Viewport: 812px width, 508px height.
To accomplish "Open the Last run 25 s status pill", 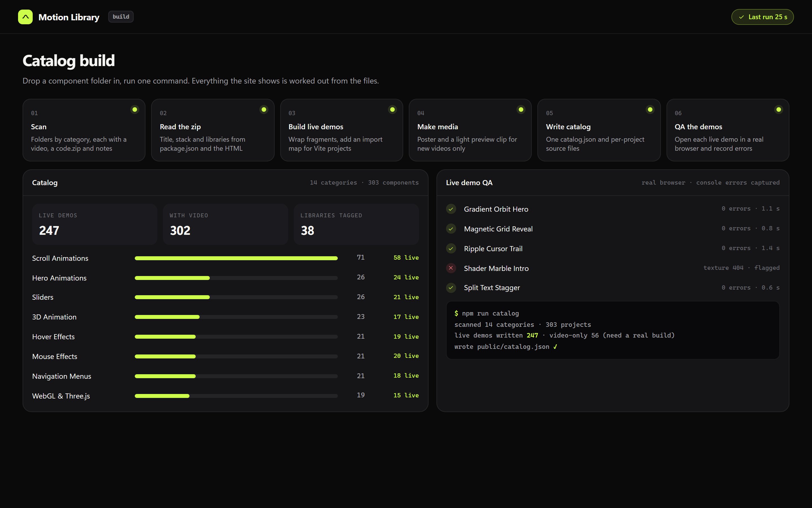I will coord(762,17).
